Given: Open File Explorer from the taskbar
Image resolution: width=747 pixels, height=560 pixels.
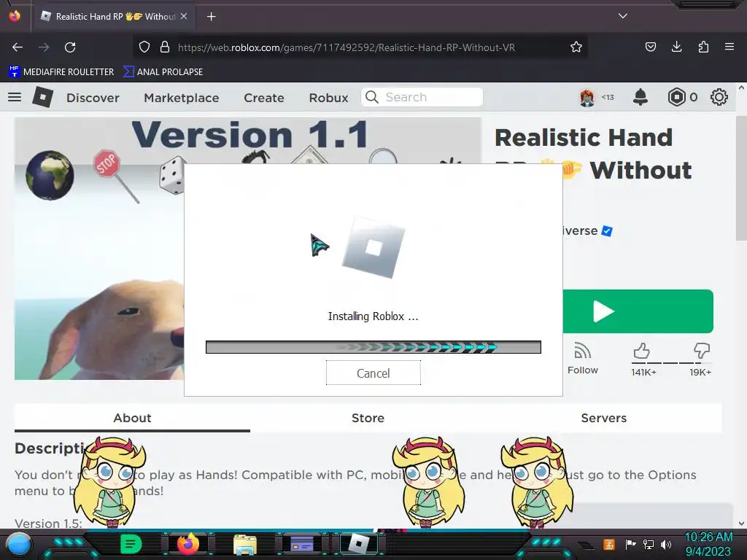Looking at the screenshot, I should pos(245,544).
